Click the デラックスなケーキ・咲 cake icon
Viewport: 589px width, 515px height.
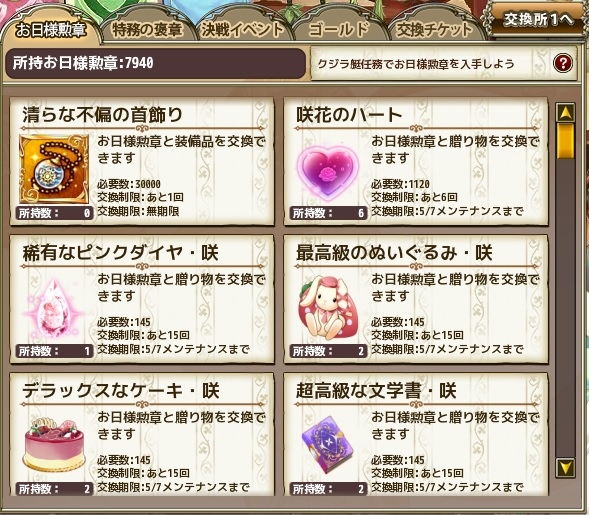click(x=54, y=446)
